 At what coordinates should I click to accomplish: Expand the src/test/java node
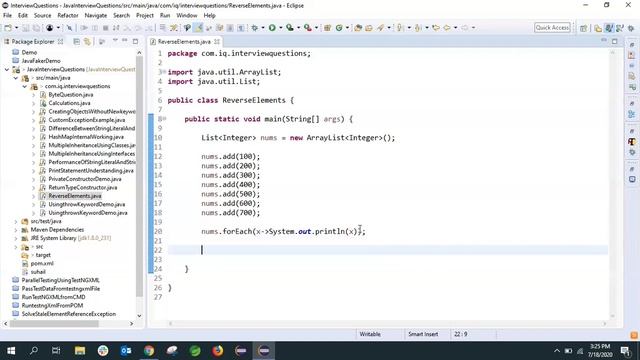click(x=16, y=221)
